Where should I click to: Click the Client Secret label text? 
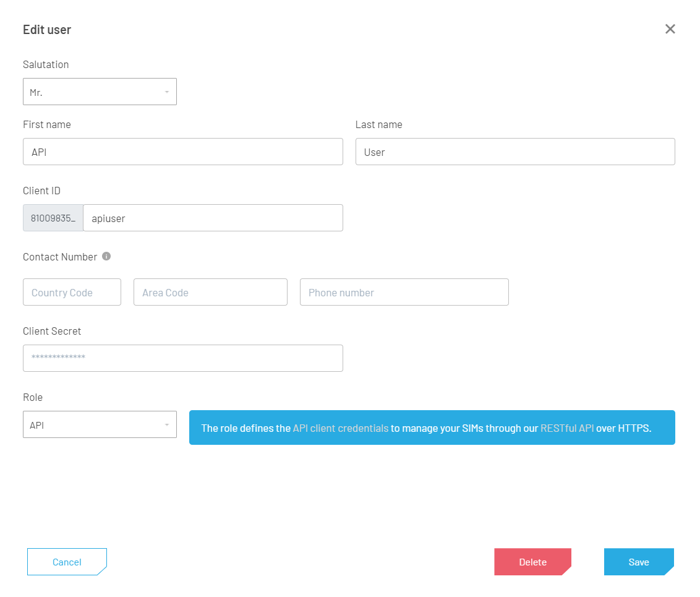[x=52, y=331]
